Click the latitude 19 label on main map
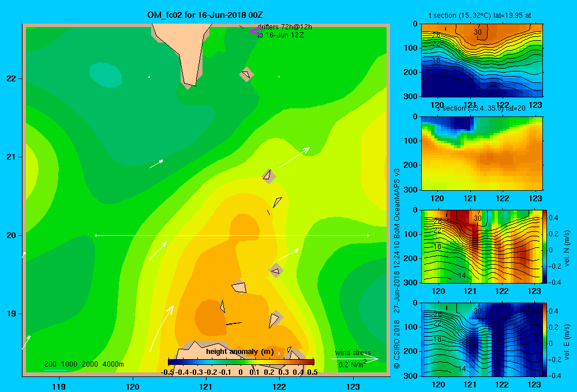Viewport: 577px width, 392px height. pos(12,314)
